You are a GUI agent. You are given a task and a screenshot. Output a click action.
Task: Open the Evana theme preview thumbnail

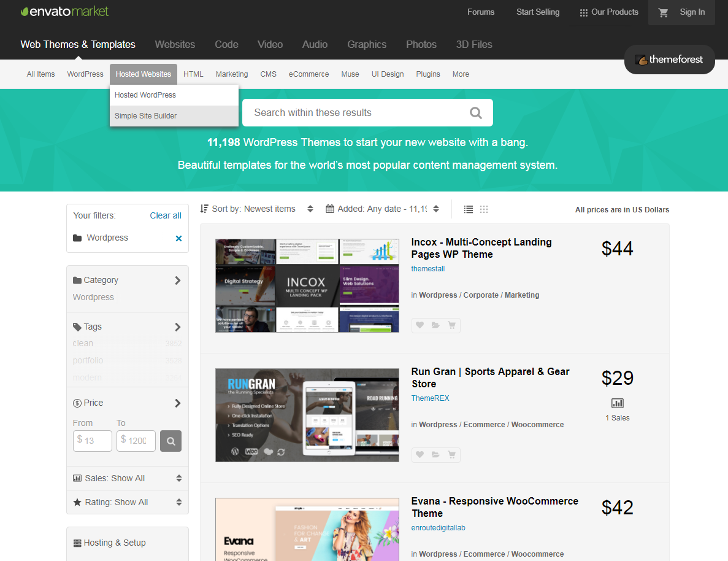pyautogui.click(x=307, y=530)
